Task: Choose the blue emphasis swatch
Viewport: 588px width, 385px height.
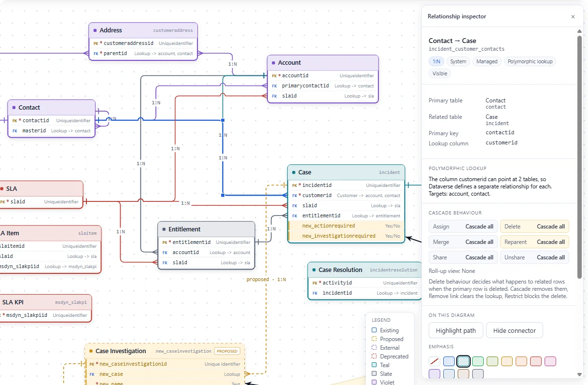Action: point(449,361)
